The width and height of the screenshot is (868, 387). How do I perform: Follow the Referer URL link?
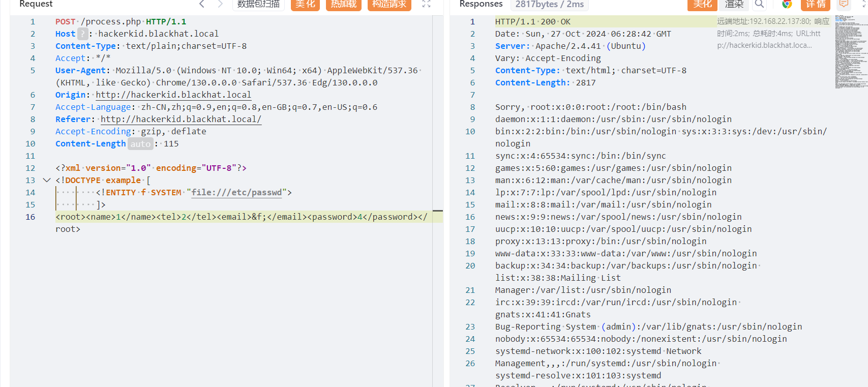point(181,120)
